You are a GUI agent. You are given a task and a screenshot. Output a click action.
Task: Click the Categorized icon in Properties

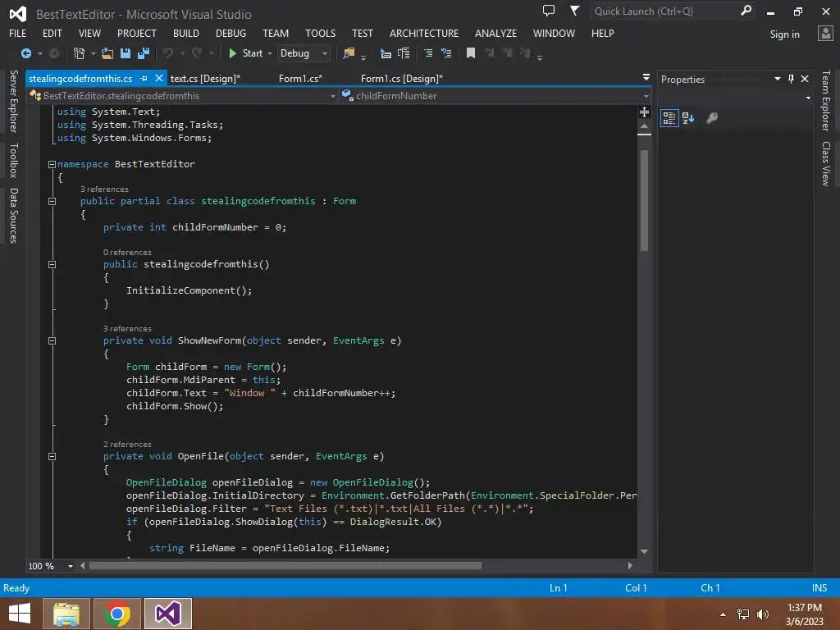pos(669,118)
